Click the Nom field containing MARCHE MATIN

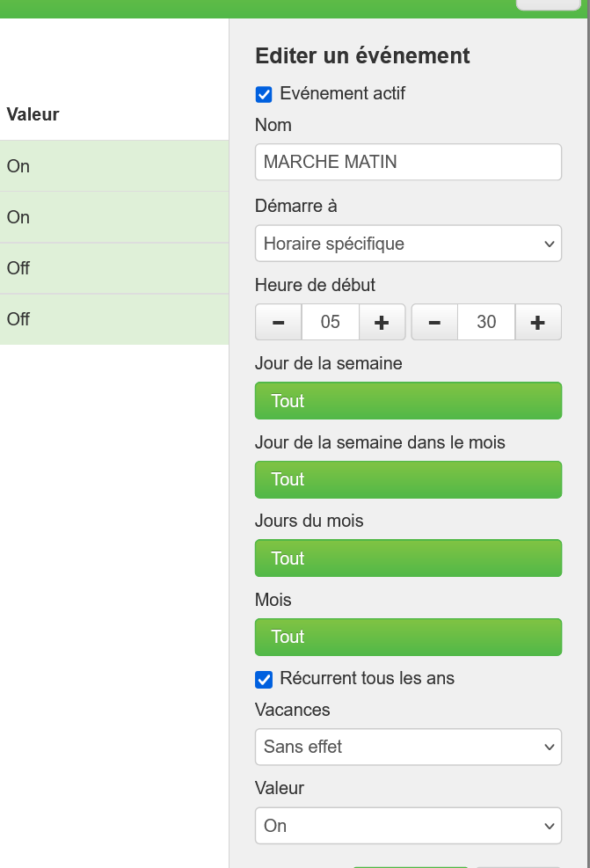tap(408, 163)
